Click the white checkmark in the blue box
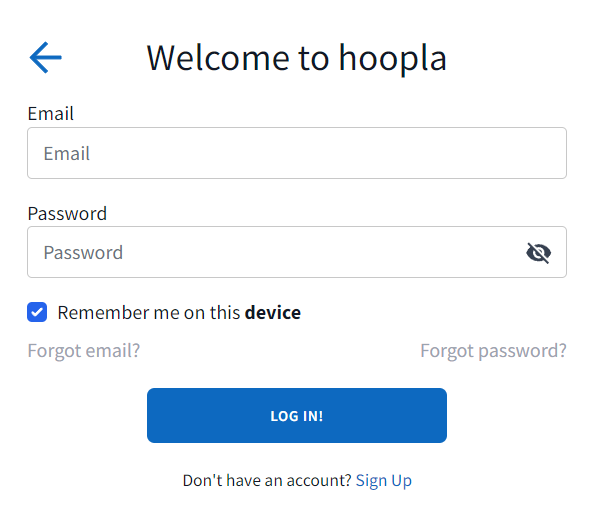Screen dimensions: 595x519 (37, 312)
